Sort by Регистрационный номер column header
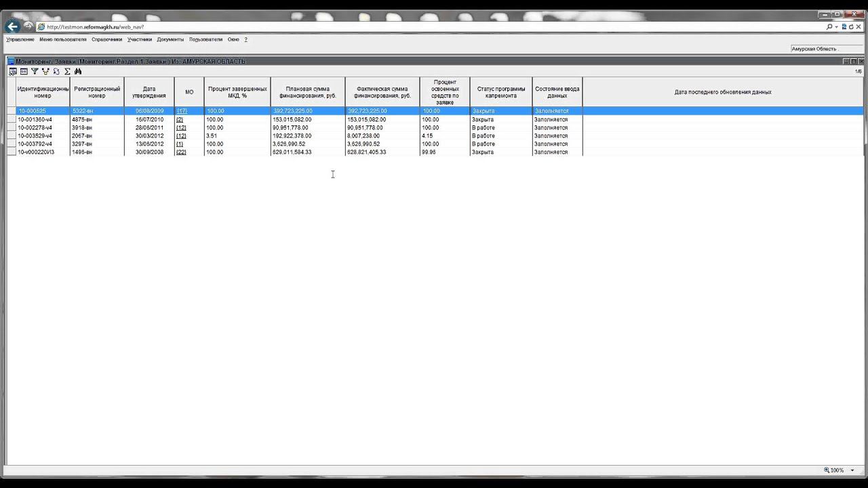868x488 pixels. [97, 92]
